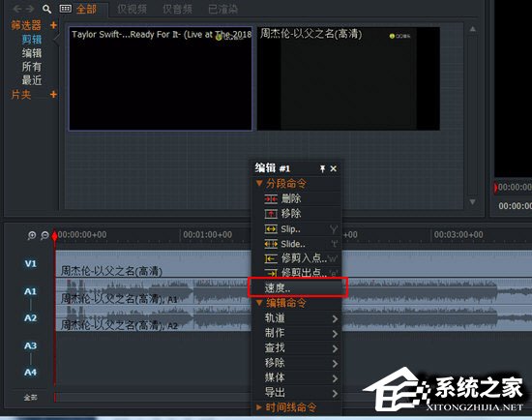Toggle the A3 audio track
The width and height of the screenshot is (532, 420).
point(30,345)
